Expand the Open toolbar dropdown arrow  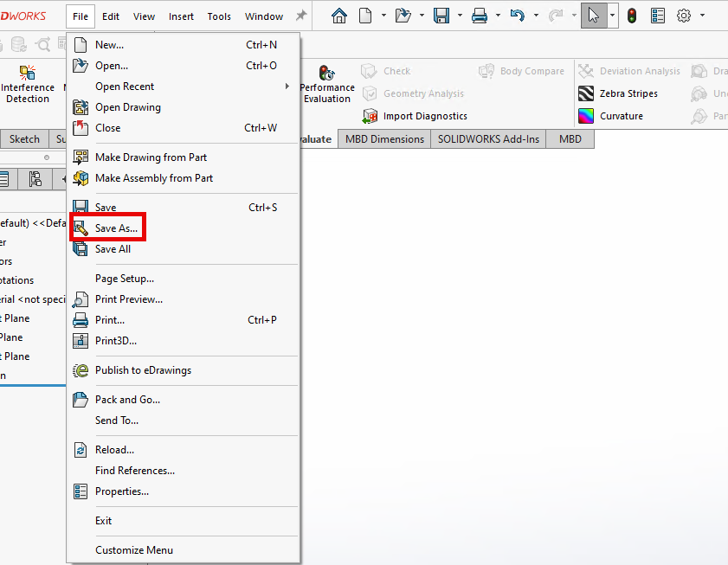422,16
